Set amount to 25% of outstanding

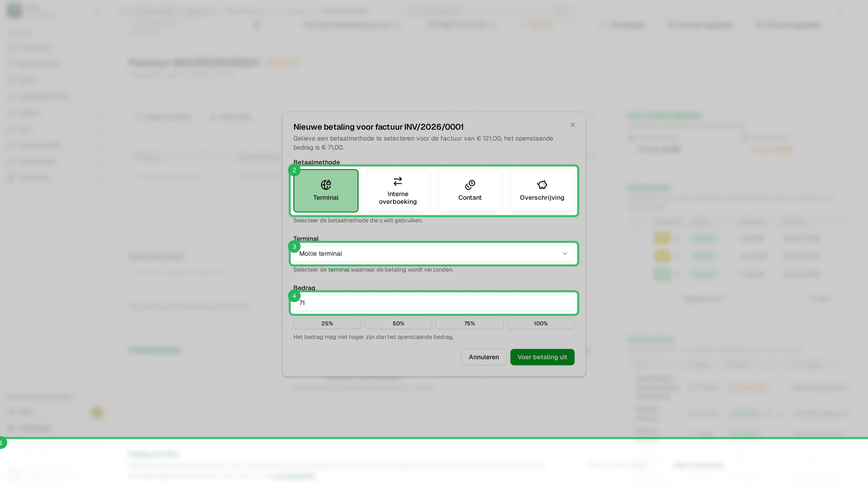click(x=327, y=324)
